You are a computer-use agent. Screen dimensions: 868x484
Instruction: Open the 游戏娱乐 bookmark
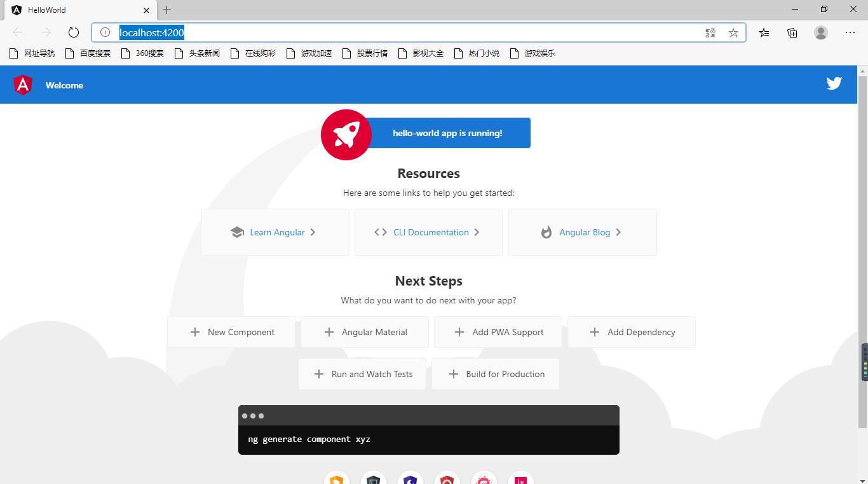point(532,53)
